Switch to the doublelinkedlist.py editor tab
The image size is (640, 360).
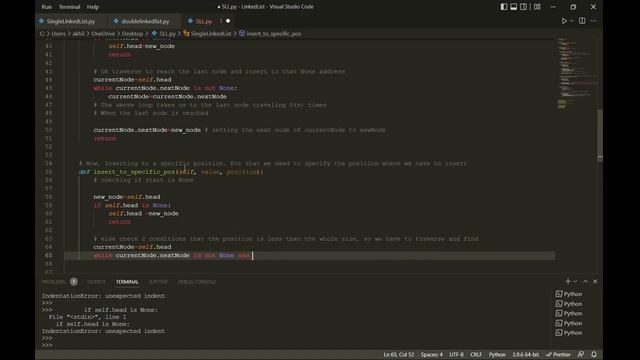click(145, 21)
